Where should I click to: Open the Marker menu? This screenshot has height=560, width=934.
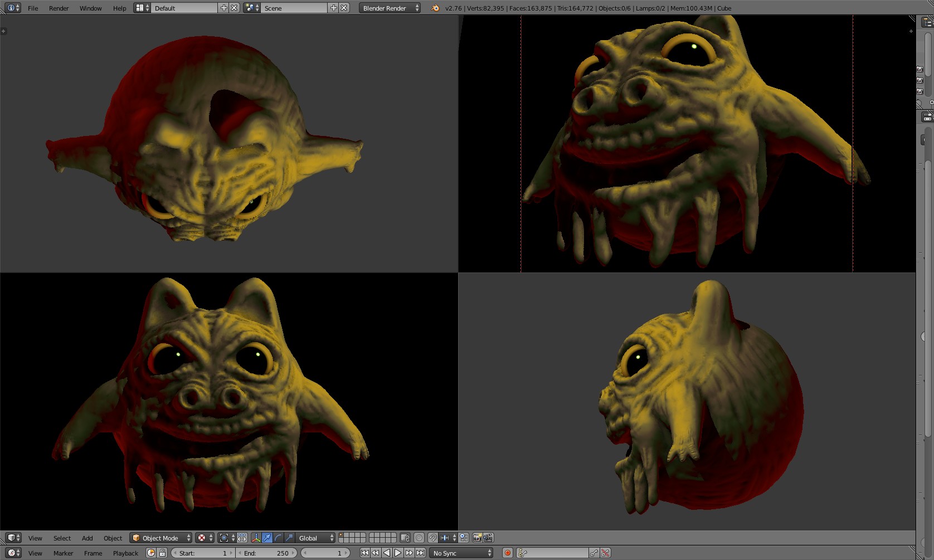point(63,553)
